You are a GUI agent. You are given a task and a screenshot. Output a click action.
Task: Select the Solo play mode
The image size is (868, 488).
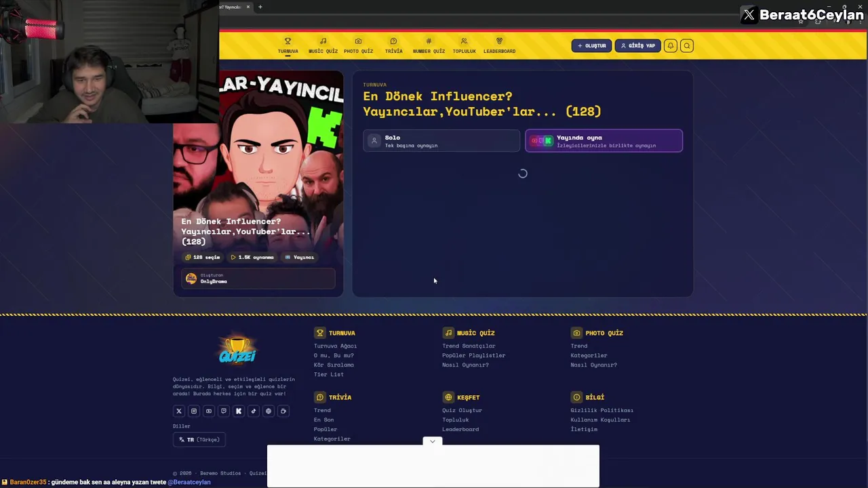[441, 141]
